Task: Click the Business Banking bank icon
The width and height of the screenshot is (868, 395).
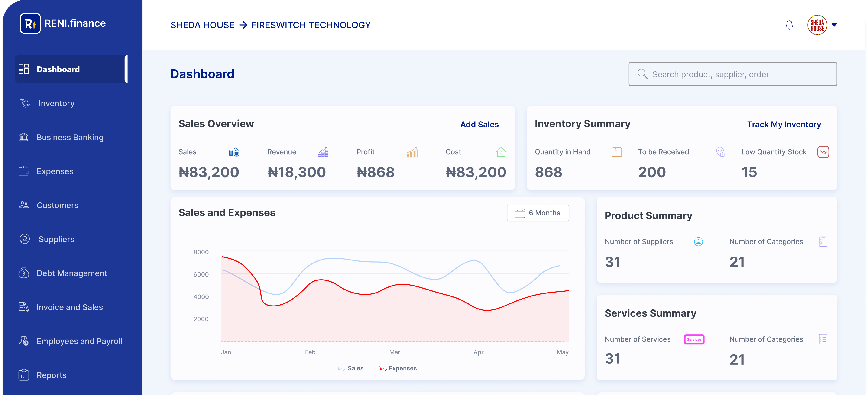Action: [24, 137]
